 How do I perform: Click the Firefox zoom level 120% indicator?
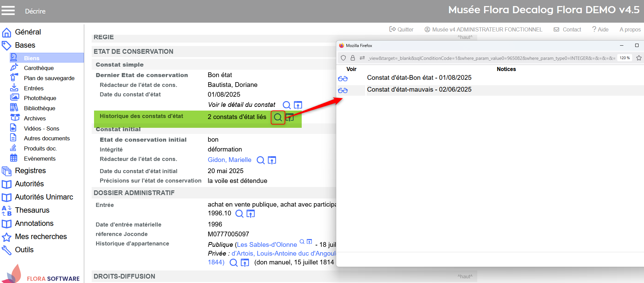624,58
